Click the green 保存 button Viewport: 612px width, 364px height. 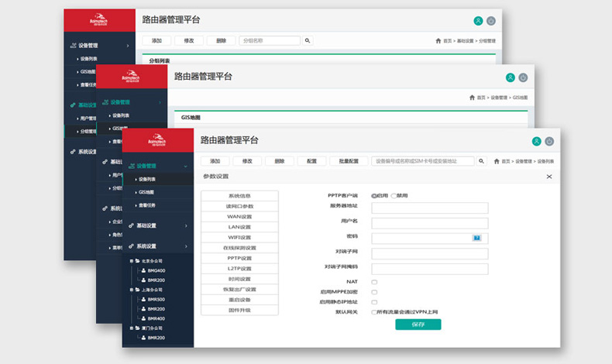[x=418, y=325]
